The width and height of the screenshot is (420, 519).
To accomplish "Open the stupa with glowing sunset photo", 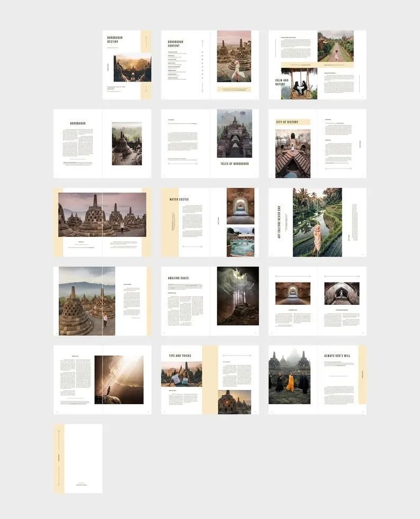I will pos(234,402).
